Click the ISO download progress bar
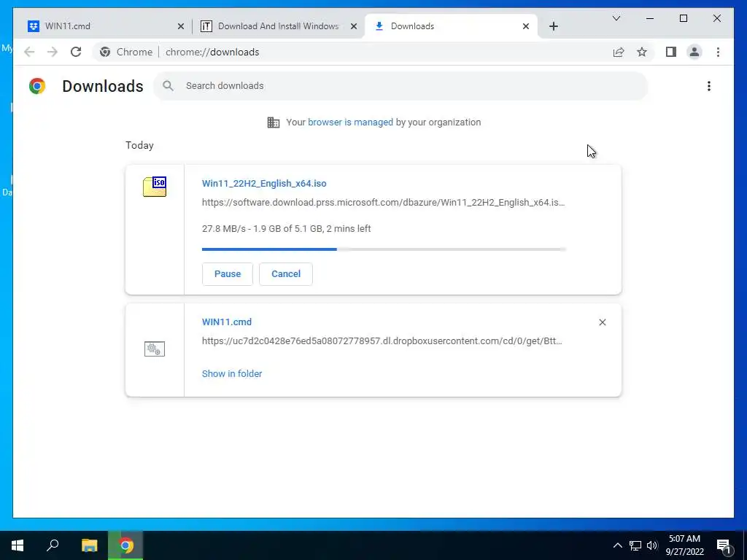This screenshot has width=747, height=560. (384, 249)
